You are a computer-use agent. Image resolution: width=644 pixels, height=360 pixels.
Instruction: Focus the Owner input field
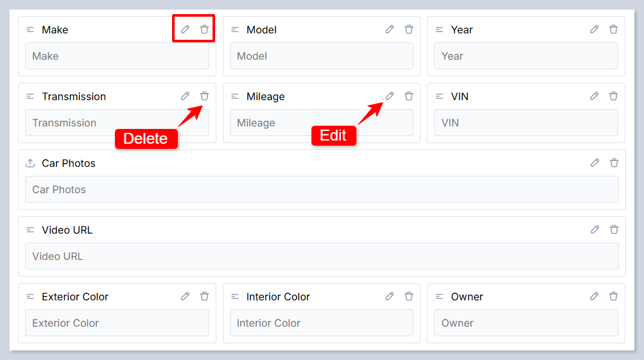[x=526, y=323]
